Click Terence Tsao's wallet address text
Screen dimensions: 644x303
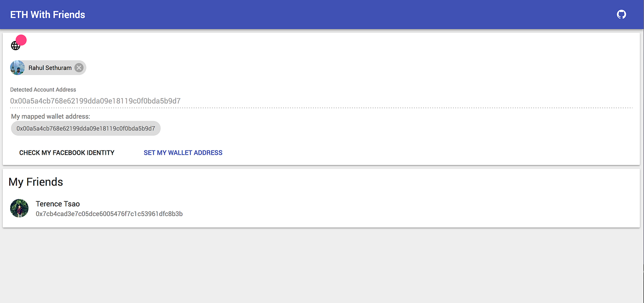click(x=109, y=214)
